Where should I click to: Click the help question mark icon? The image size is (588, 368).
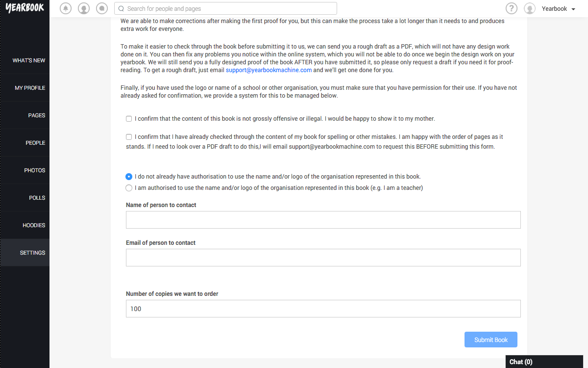(512, 8)
